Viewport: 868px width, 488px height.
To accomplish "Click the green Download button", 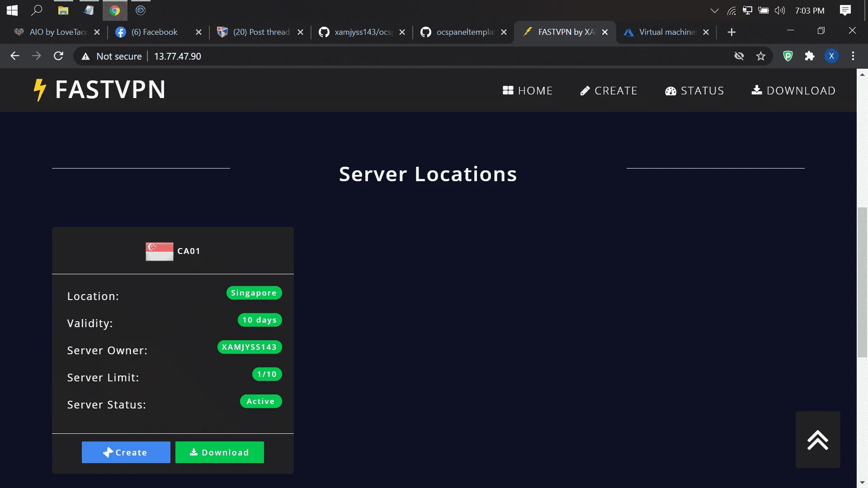I will pyautogui.click(x=220, y=452).
